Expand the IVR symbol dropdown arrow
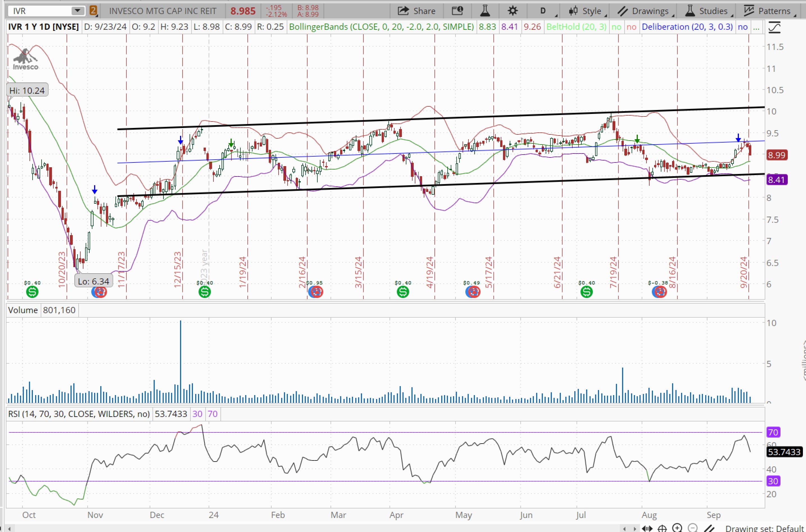This screenshot has height=532, width=806. coord(78,11)
